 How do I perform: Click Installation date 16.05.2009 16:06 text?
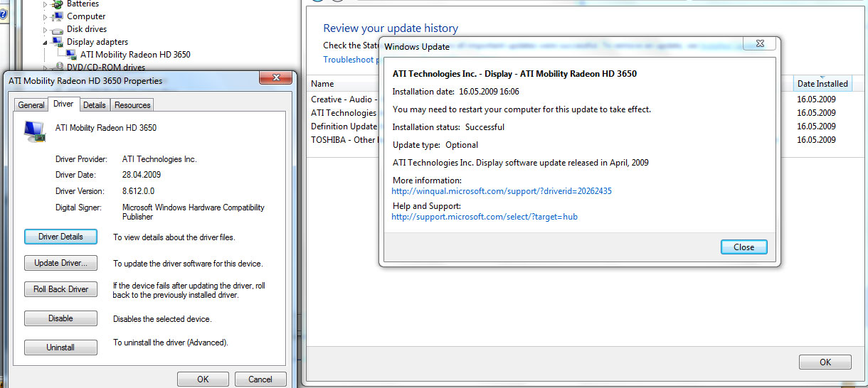[455, 92]
